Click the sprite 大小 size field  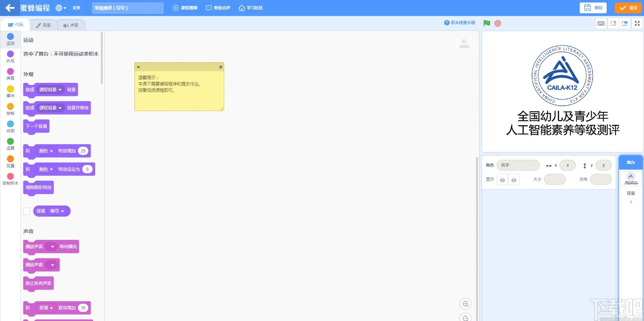pyautogui.click(x=555, y=179)
